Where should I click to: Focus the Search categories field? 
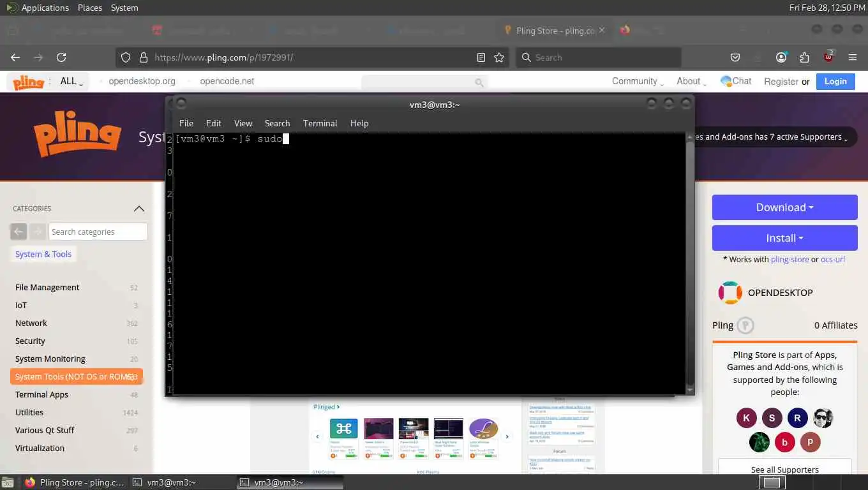click(x=98, y=232)
